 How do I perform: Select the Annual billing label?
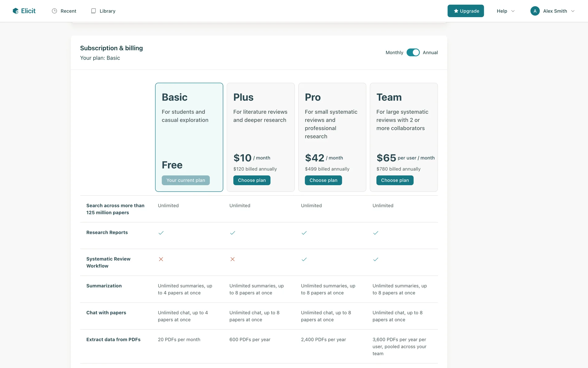430,52
